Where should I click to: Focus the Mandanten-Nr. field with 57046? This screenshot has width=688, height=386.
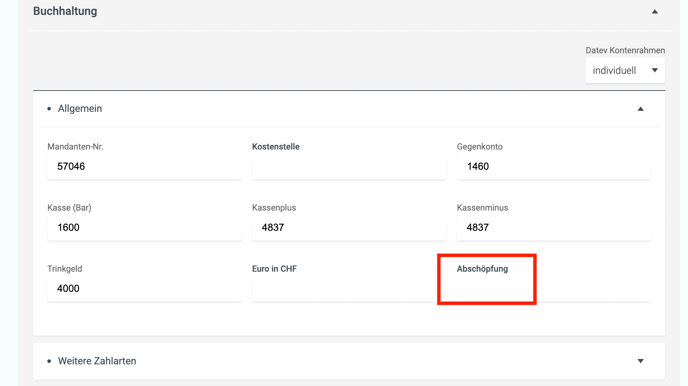[x=144, y=167]
